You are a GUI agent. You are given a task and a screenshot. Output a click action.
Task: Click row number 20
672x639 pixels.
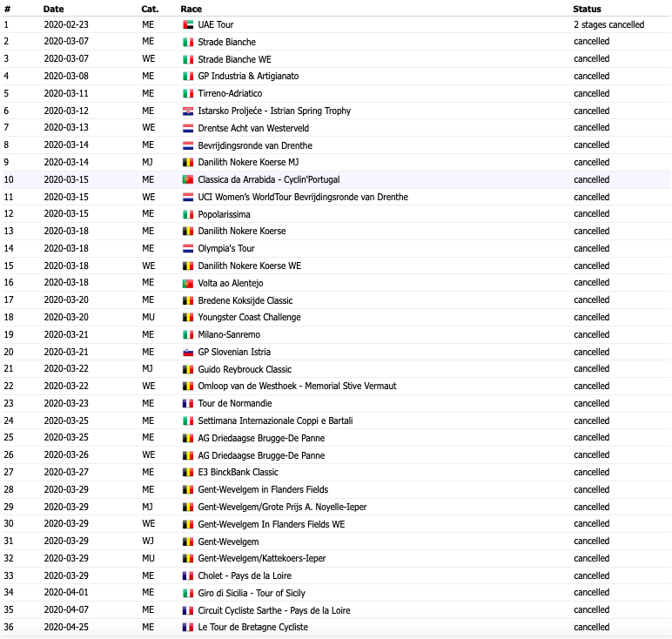coord(9,353)
